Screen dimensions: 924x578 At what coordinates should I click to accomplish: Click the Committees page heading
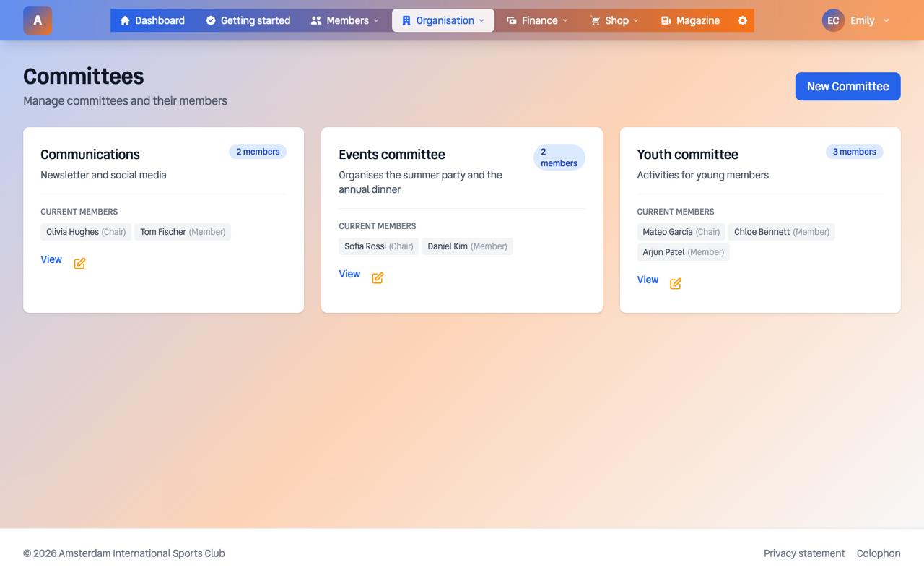84,76
